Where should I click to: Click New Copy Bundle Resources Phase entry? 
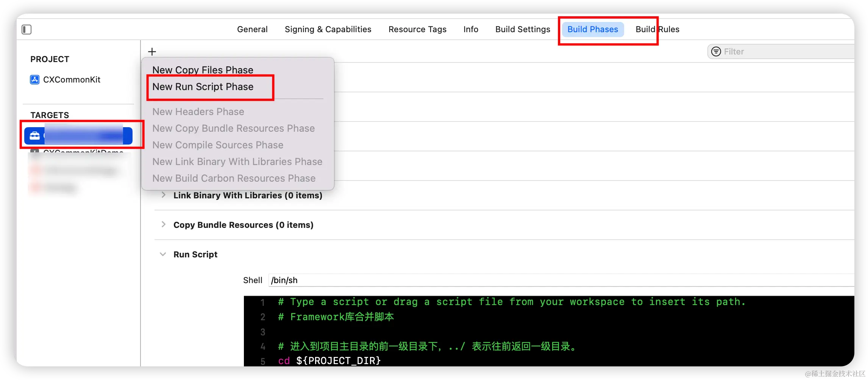point(233,128)
